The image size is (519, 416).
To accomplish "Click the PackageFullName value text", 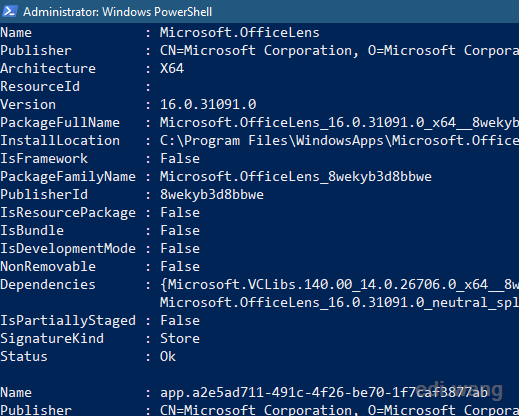I will click(339, 123).
